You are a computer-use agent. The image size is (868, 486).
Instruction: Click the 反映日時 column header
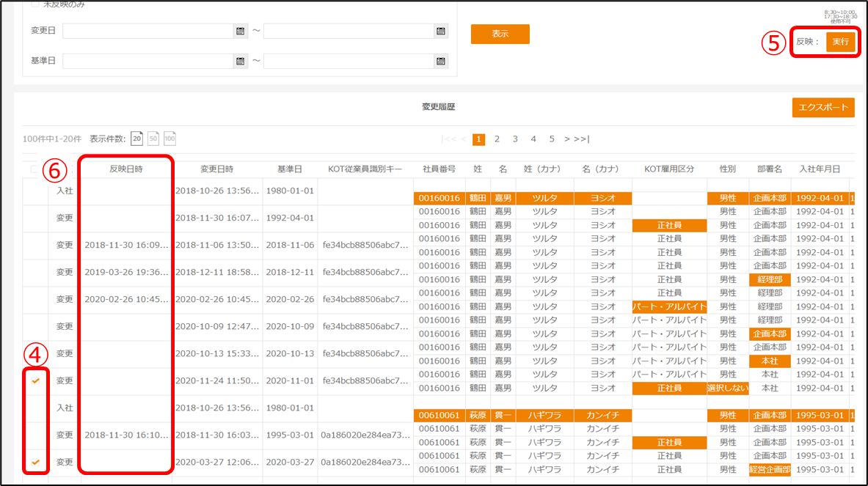point(126,169)
